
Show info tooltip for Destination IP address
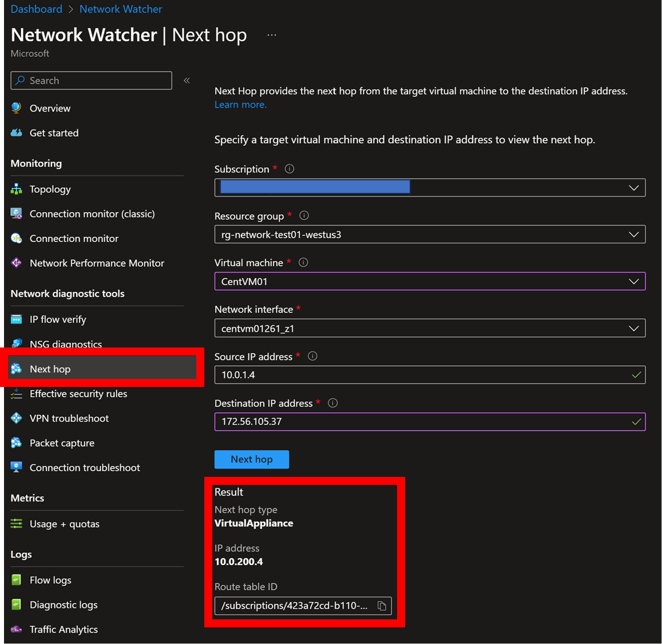(332, 403)
